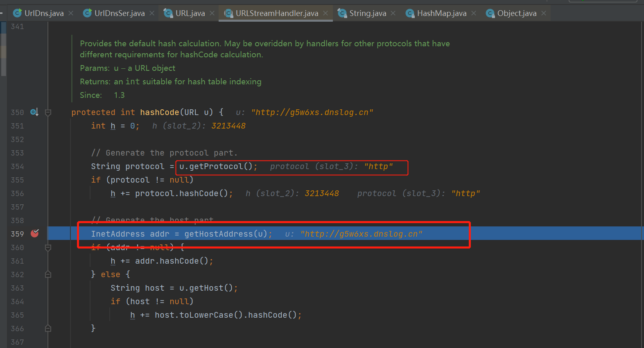This screenshot has width=644, height=348.
Task: Click the fold marker at line 362
Action: click(x=48, y=274)
